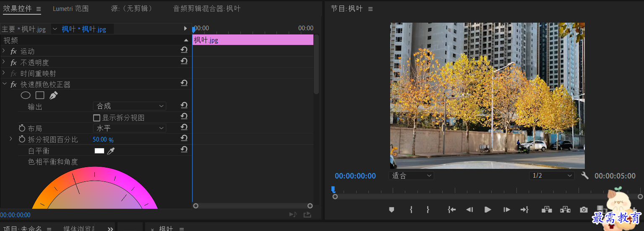
Task: Show more panel tabs with the overflow arrows
Action: 110,228
